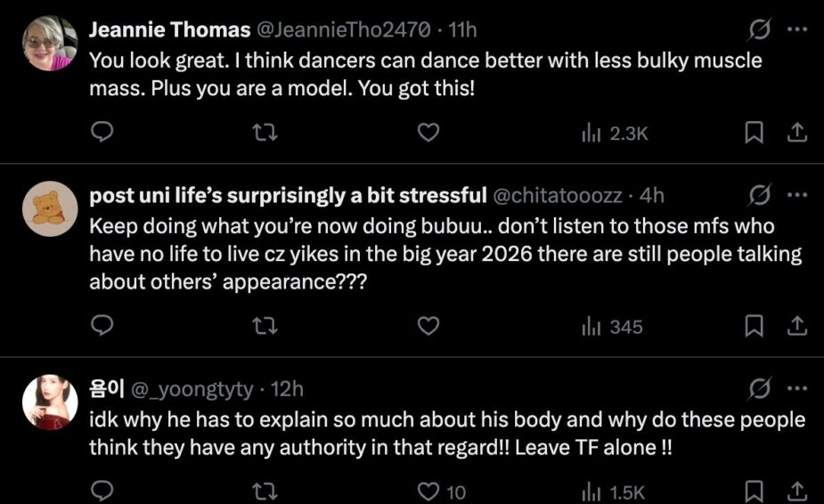This screenshot has height=504, width=824.
Task: View analytics showing 2.3K views
Action: (x=614, y=134)
